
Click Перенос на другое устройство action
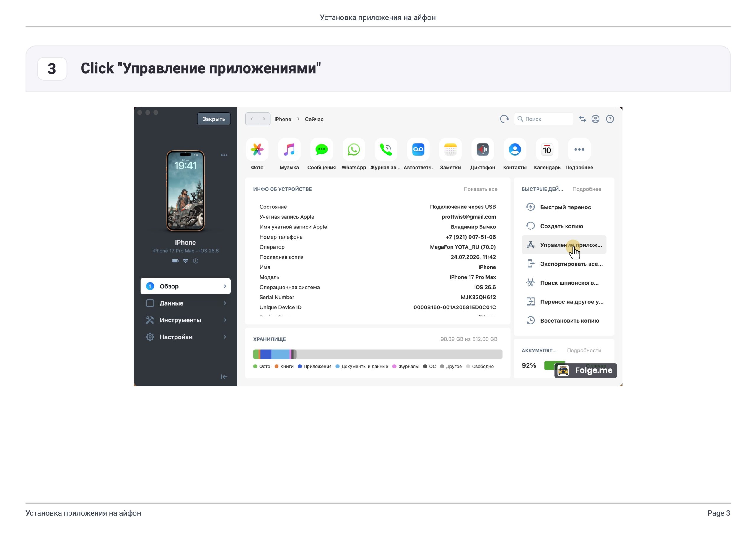pyautogui.click(x=564, y=302)
